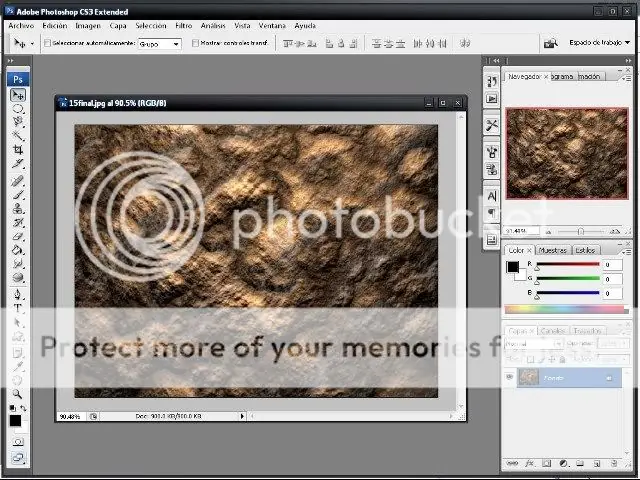Open the Imagen menu

[x=88, y=25]
